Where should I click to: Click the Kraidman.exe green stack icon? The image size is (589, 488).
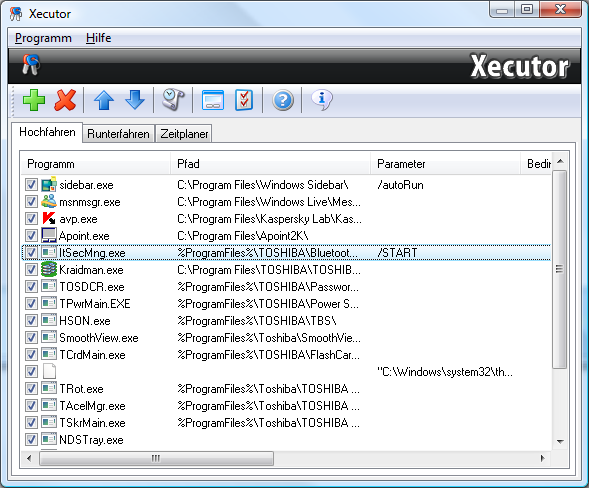(x=49, y=270)
